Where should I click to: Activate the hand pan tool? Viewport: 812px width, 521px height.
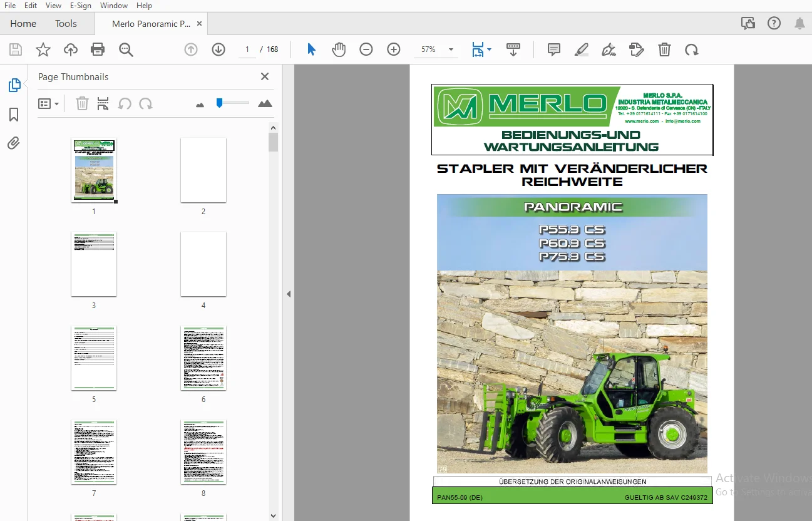(339, 49)
